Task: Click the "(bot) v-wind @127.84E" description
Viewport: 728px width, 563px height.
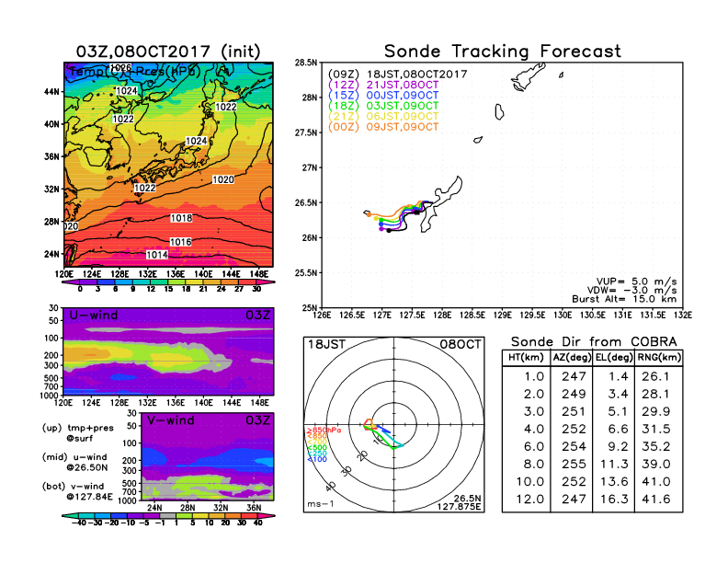Action: click(78, 491)
